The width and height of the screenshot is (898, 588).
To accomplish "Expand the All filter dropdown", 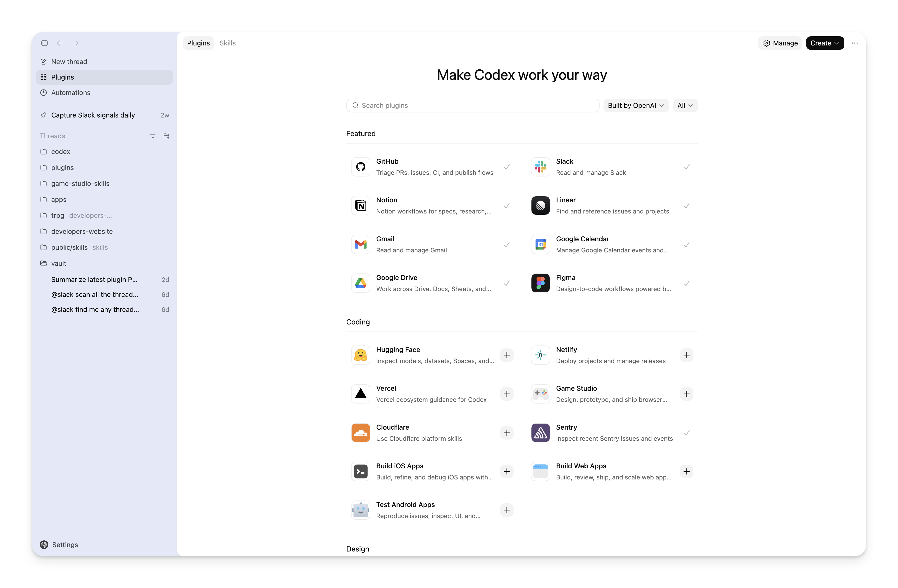I will pos(685,105).
